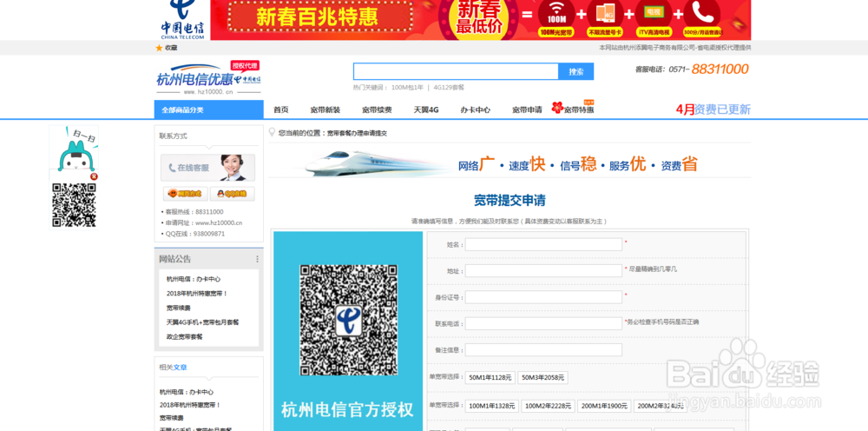Open 2018年杭州特惠宽带 in 相关文章 list
The width and height of the screenshot is (868, 431).
coord(190,405)
